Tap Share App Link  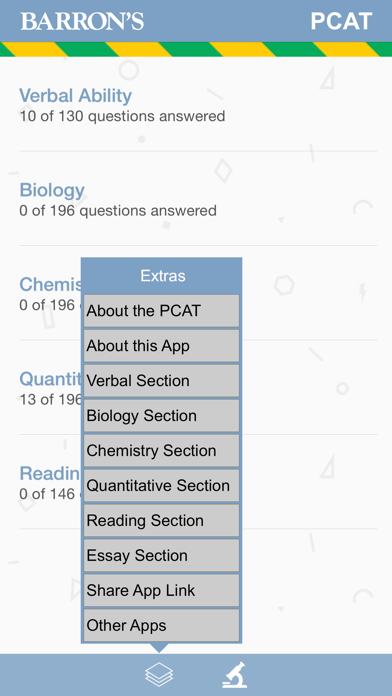tap(161, 590)
